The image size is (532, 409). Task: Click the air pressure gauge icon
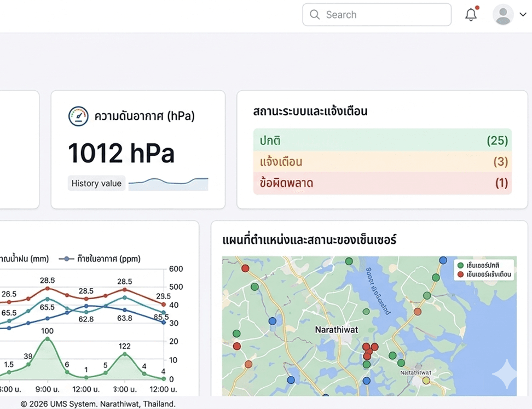pos(78,116)
